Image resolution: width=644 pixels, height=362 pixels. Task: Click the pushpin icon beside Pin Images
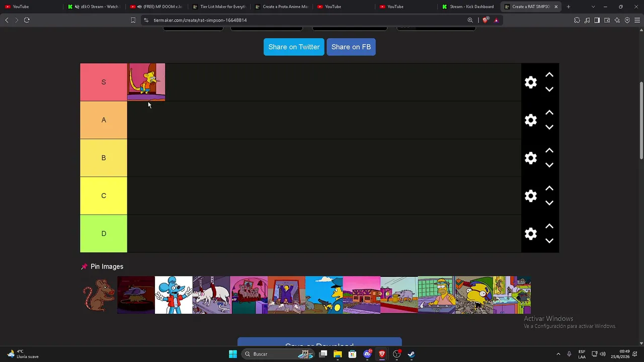tap(84, 266)
